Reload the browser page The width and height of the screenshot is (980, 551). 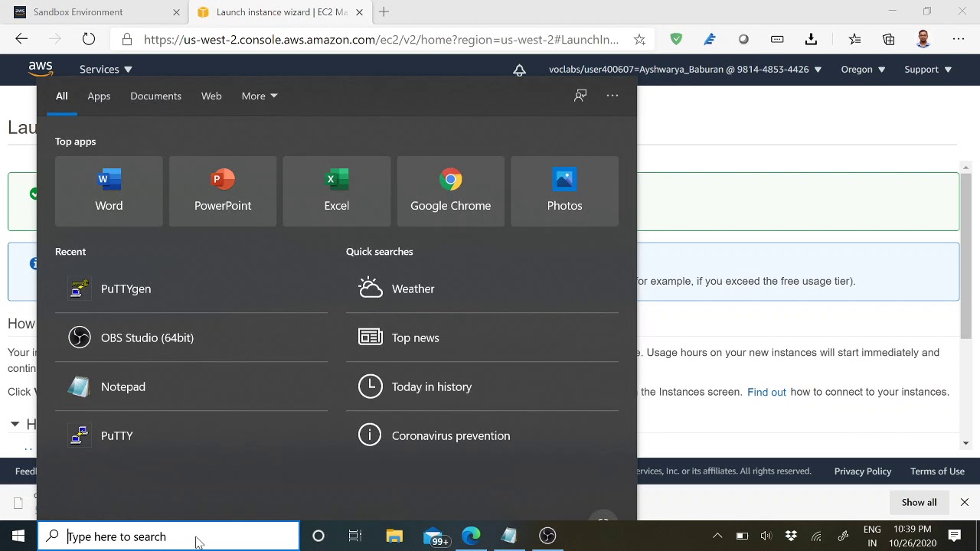click(89, 39)
